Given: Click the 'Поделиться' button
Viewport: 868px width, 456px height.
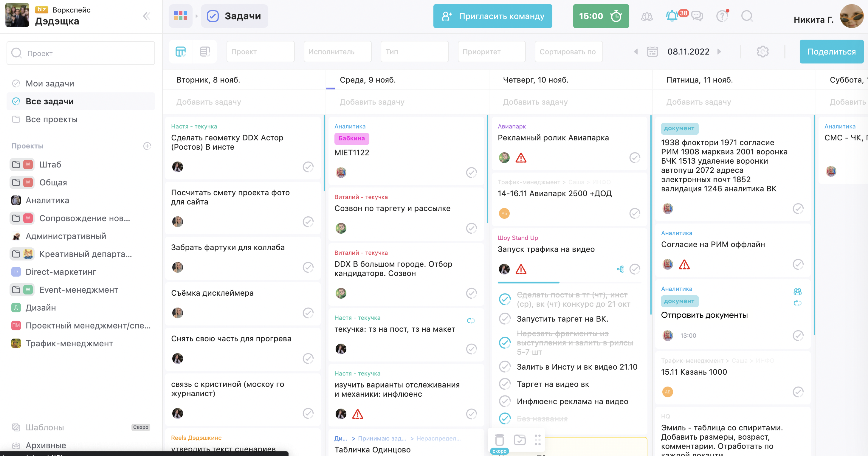Looking at the screenshot, I should pos(831,52).
